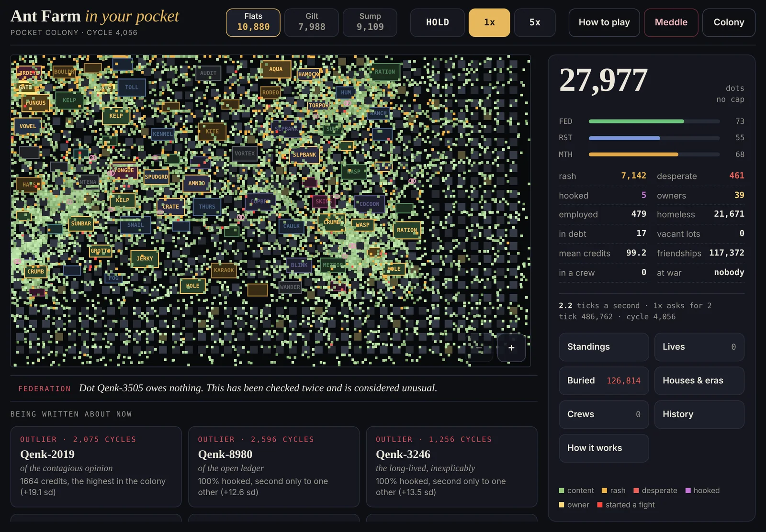Click the FED progress bar

pyautogui.click(x=654, y=122)
